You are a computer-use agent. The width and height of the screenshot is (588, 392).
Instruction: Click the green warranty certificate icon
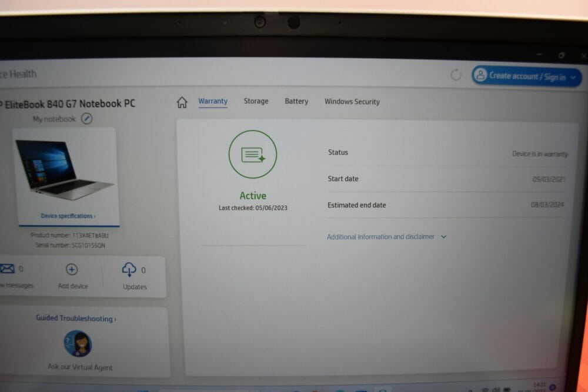coord(253,155)
